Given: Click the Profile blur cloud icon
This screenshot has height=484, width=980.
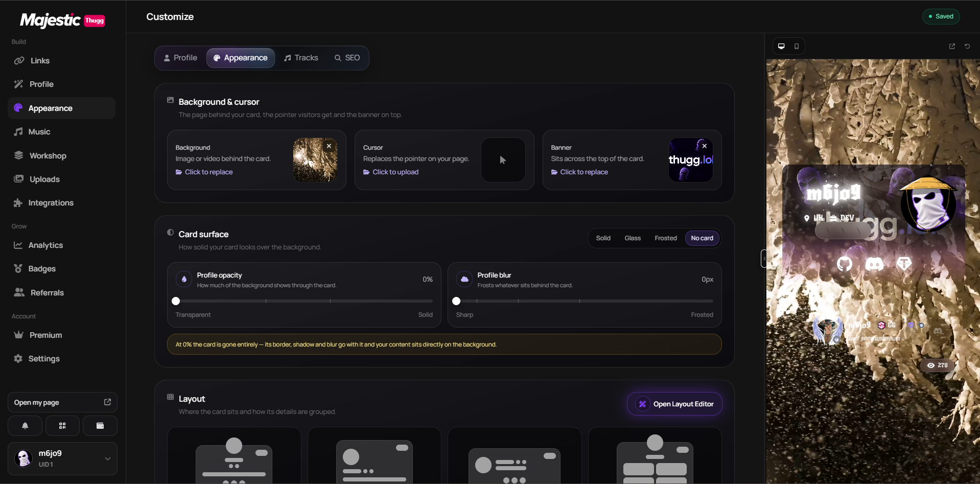Looking at the screenshot, I should tap(464, 279).
